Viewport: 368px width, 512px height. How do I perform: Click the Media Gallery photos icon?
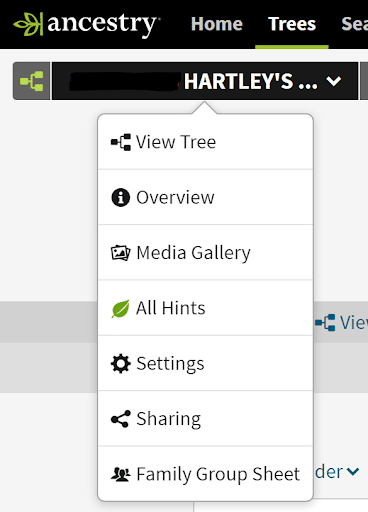[x=120, y=253]
